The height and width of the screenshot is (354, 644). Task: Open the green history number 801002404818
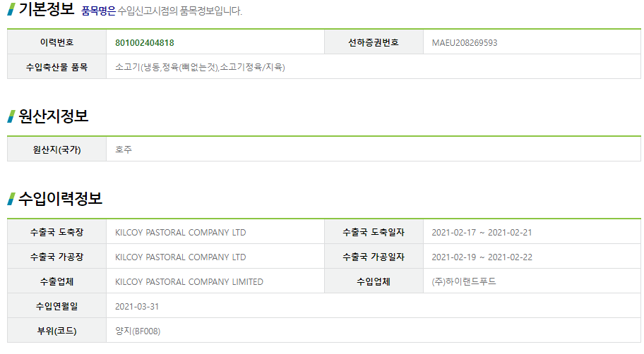(145, 42)
